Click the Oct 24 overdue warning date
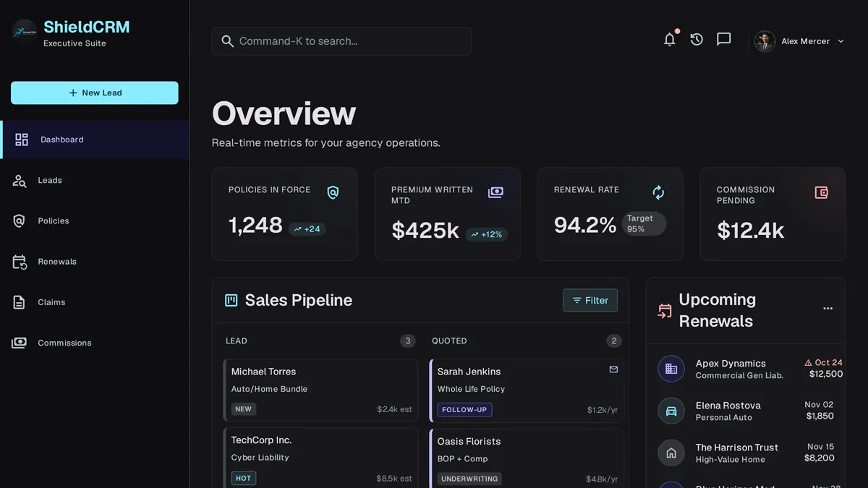The width and height of the screenshot is (868, 488). click(824, 363)
